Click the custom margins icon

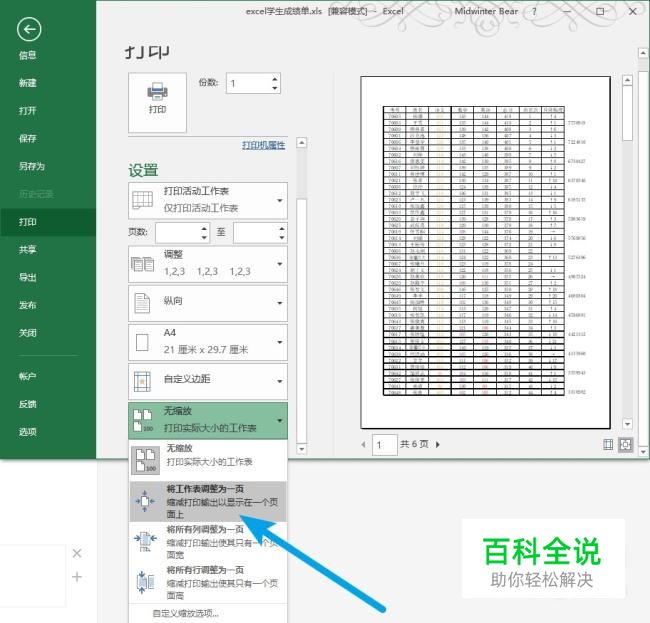pyautogui.click(x=142, y=381)
